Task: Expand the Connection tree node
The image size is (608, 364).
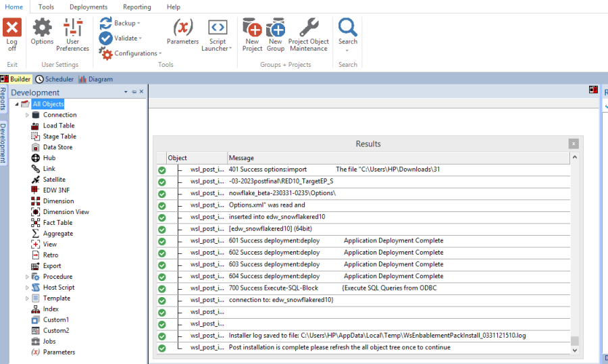Action: click(28, 115)
